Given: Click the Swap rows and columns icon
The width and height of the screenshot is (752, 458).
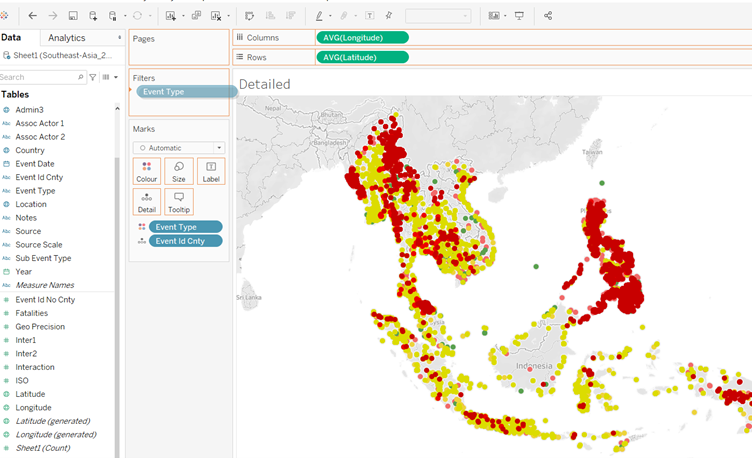Looking at the screenshot, I should click(x=249, y=16).
